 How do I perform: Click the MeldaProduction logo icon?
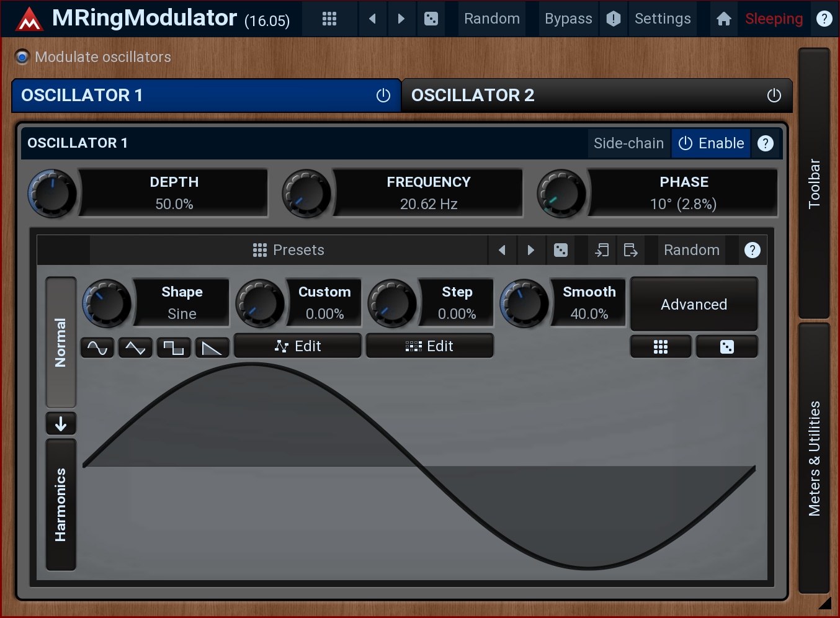coord(29,19)
